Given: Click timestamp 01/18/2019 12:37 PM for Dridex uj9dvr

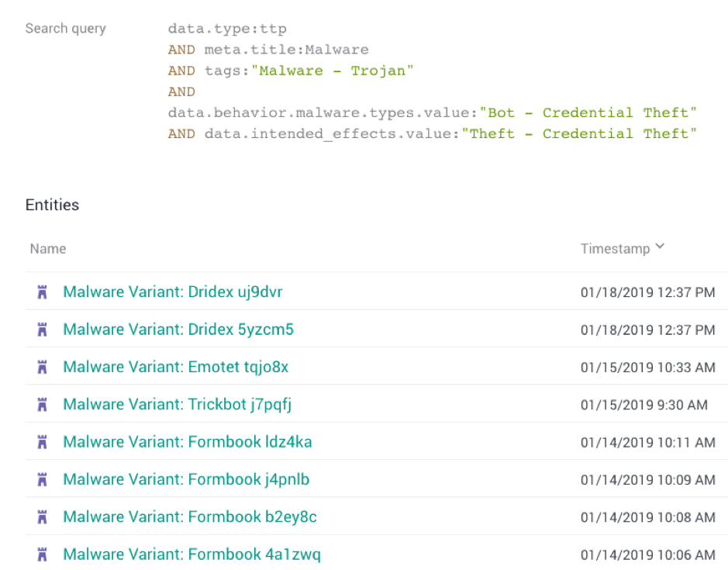Looking at the screenshot, I should tap(647, 292).
